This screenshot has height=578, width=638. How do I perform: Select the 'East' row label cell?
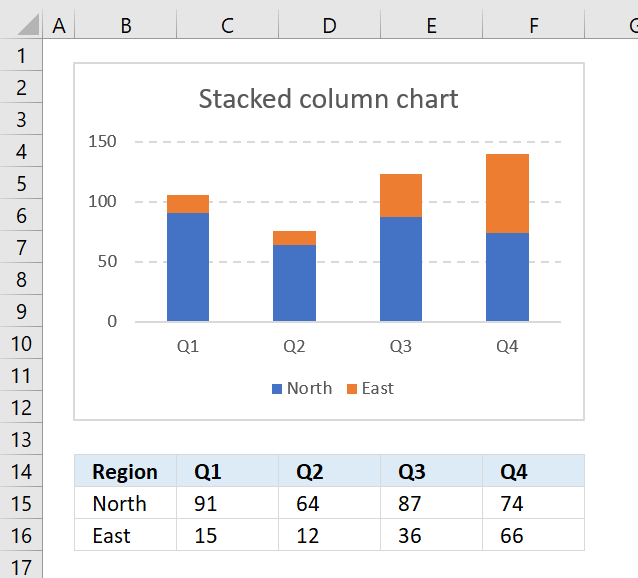[126, 535]
